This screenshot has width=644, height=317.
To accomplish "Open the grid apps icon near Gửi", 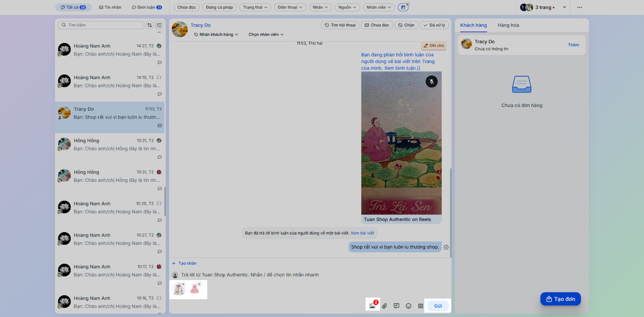I will (421, 306).
